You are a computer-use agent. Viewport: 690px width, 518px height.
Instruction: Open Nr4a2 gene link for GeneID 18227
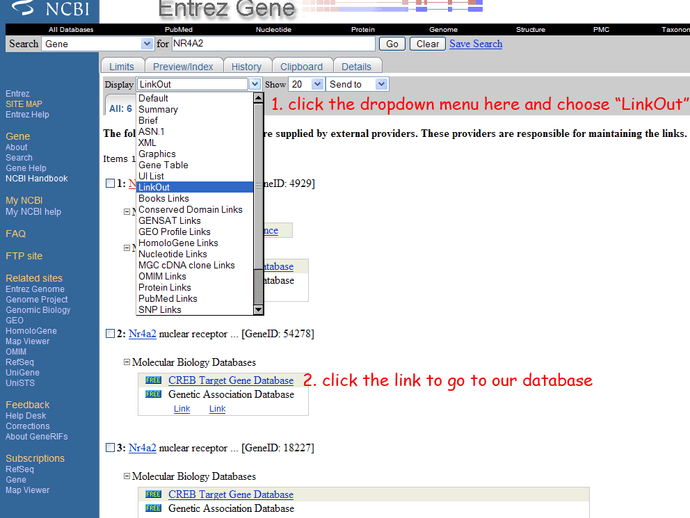142,448
